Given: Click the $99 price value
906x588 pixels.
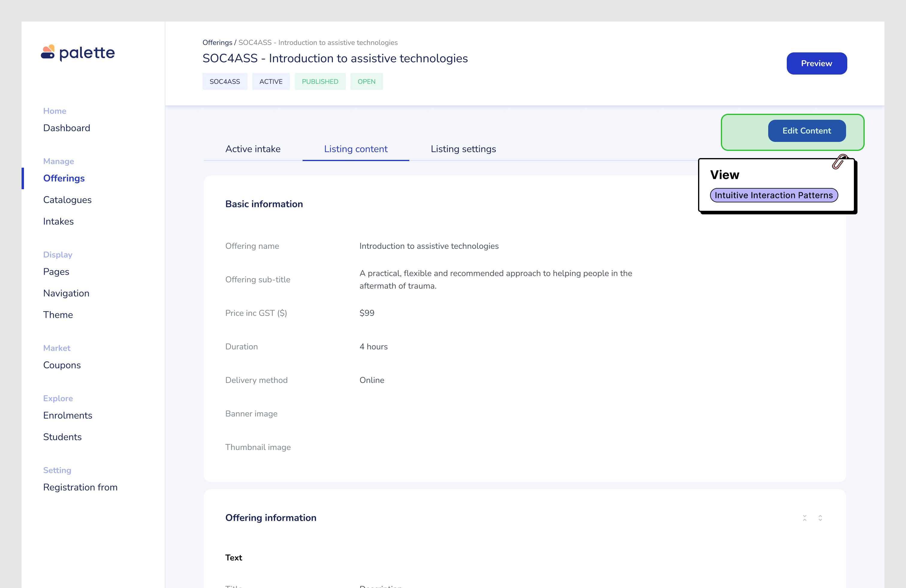Looking at the screenshot, I should pyautogui.click(x=367, y=313).
